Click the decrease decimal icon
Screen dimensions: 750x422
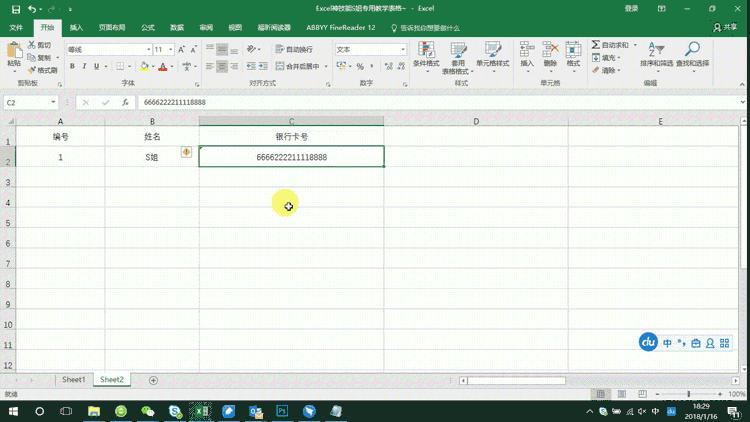pos(401,66)
